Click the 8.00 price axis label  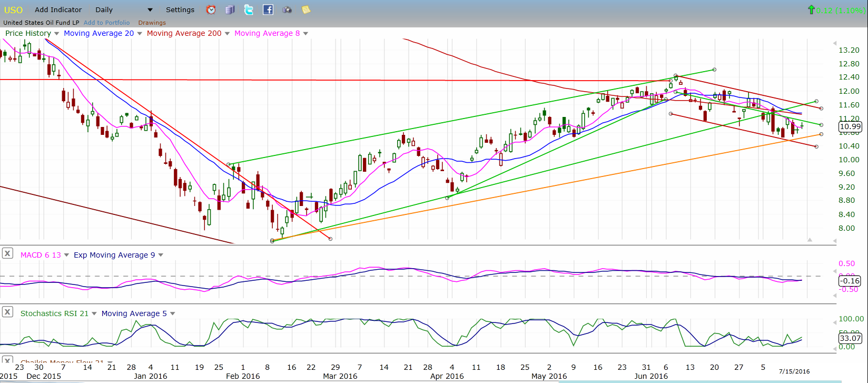(846, 228)
